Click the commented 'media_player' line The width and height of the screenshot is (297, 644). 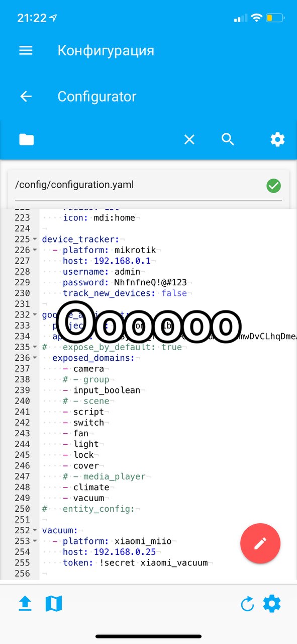click(x=104, y=476)
